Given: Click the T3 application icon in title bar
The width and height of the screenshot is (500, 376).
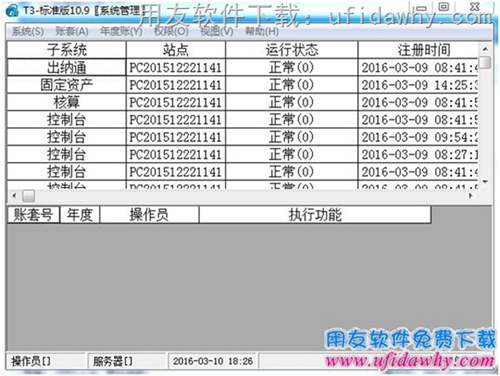Looking at the screenshot, I should 12,11.
